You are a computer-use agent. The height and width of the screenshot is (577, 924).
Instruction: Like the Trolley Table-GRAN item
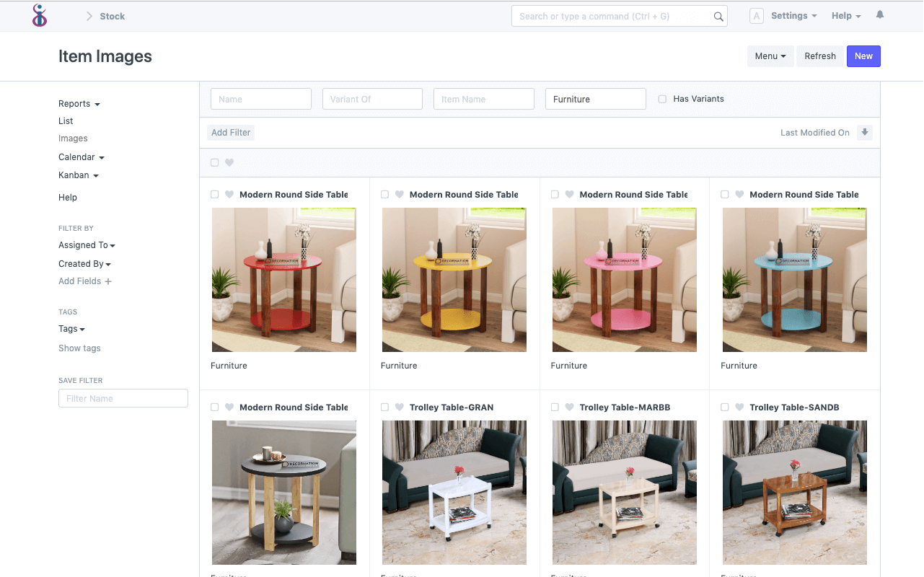coord(400,407)
